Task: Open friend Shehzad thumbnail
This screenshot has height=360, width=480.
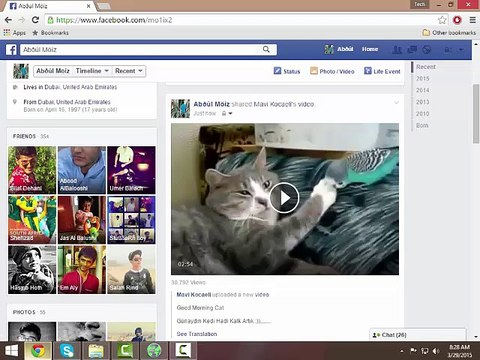Action: click(32, 220)
